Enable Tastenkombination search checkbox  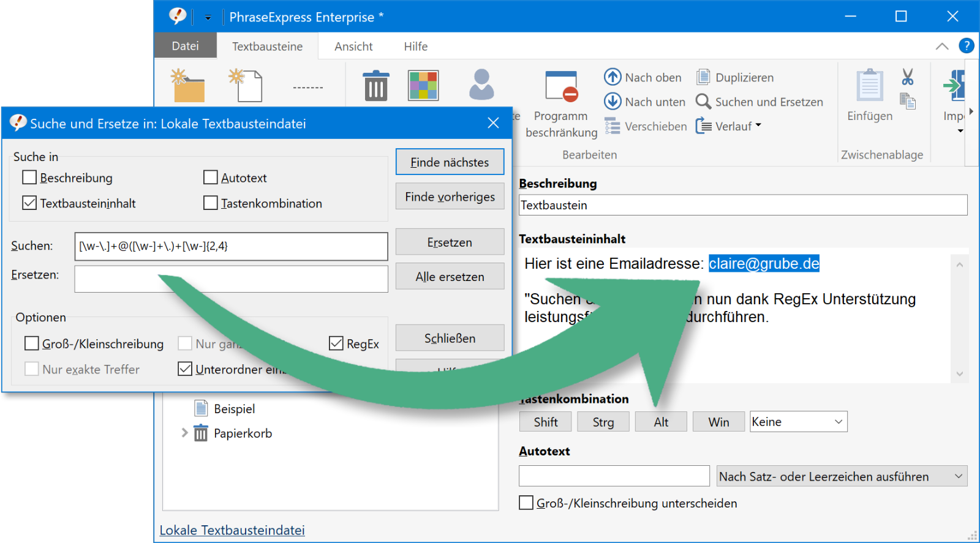click(211, 203)
